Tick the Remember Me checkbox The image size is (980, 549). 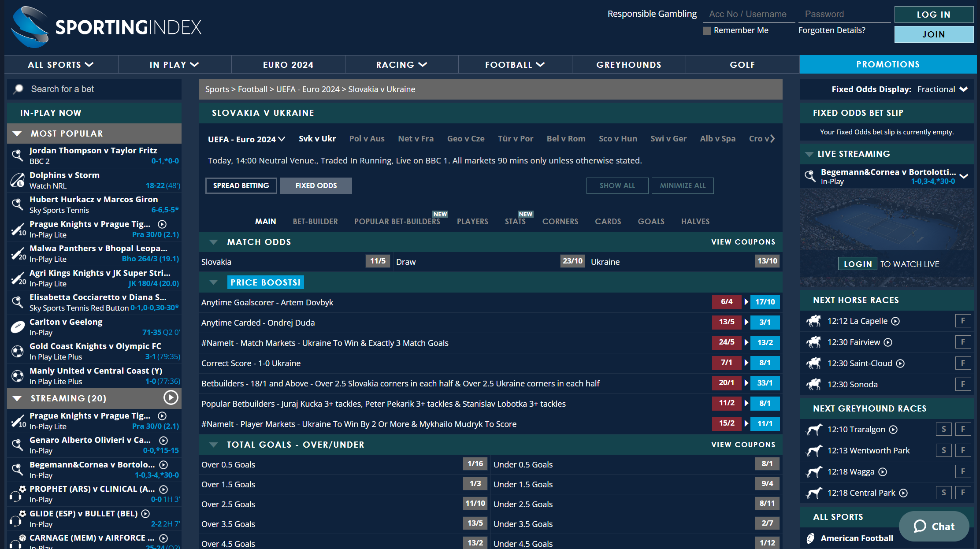tap(707, 31)
